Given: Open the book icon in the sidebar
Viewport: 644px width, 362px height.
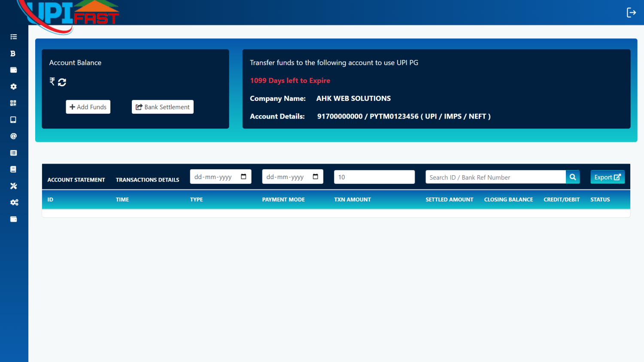Looking at the screenshot, I should click(13, 169).
